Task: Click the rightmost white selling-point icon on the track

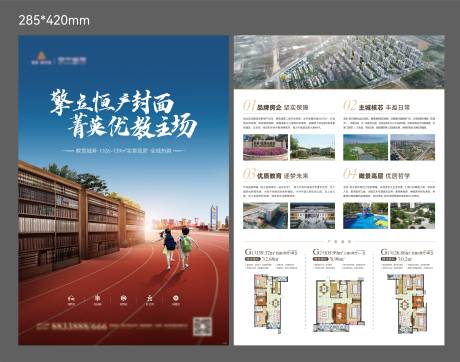Action: [x=176, y=300]
